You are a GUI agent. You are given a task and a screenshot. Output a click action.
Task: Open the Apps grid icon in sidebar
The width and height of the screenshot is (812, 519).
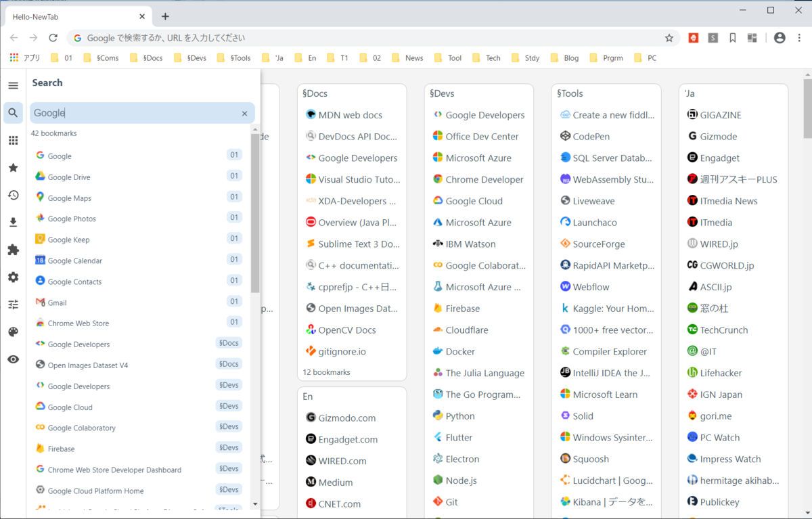pos(13,140)
